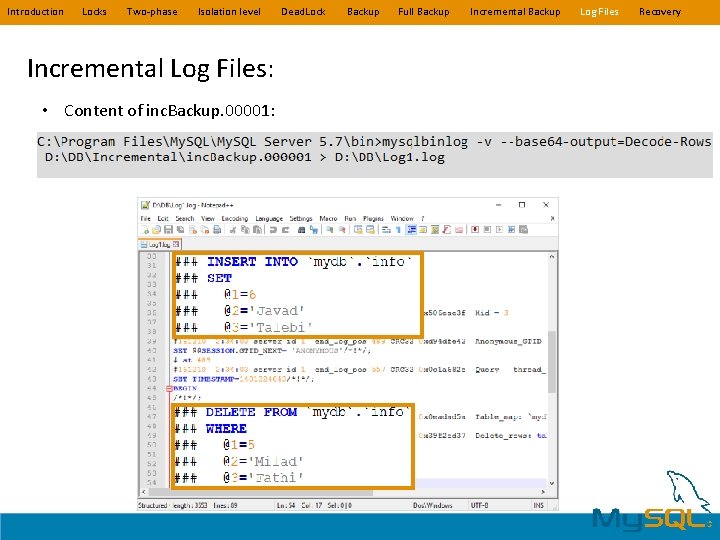The height and width of the screenshot is (540, 720).
Task: Open the Language menu
Action: point(269,219)
